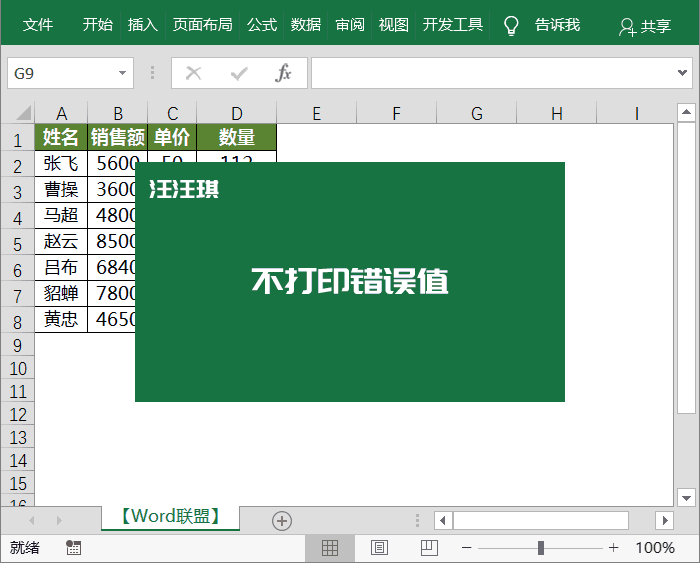Image resolution: width=700 pixels, height=563 pixels.
Task: Open the 文件 menu
Action: 38,25
